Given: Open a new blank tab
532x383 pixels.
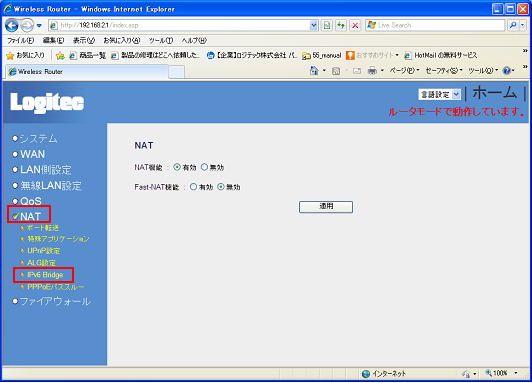Looking at the screenshot, I should click(x=176, y=72).
